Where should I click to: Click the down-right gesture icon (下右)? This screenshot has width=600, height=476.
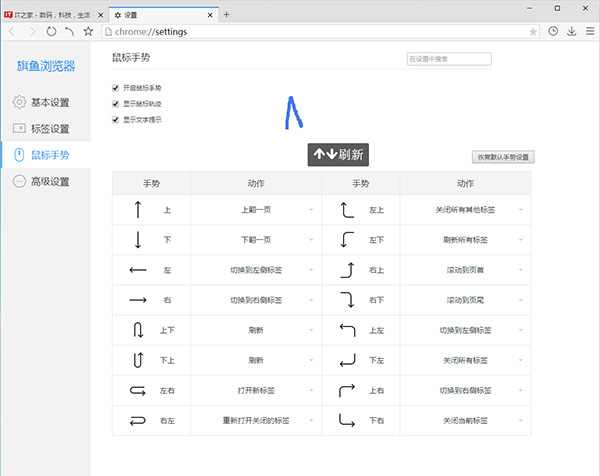pyautogui.click(x=347, y=420)
